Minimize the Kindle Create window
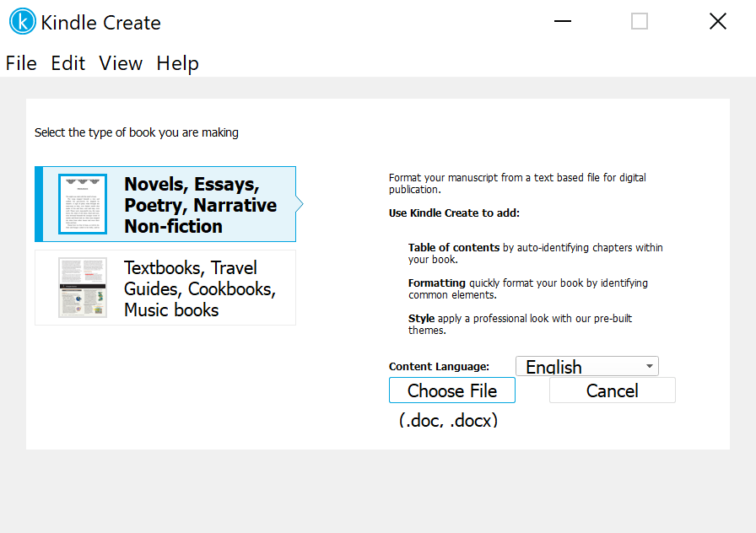Image resolution: width=756 pixels, height=533 pixels. (563, 21)
